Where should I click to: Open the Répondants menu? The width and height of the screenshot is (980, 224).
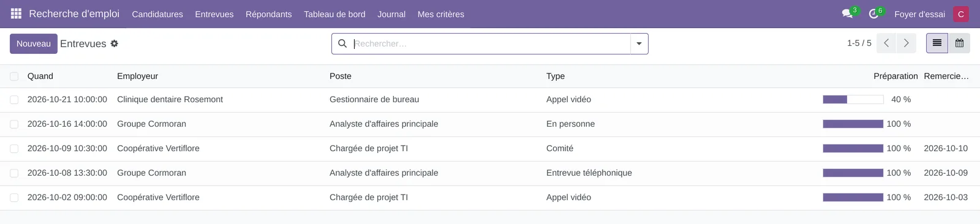269,14
